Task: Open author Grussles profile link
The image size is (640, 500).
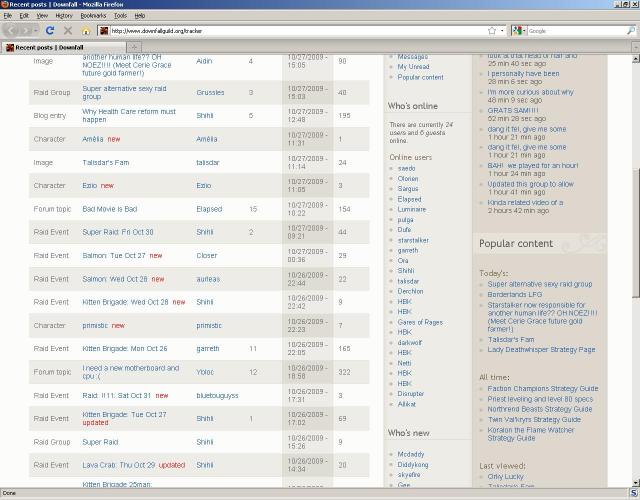Action: point(210,93)
